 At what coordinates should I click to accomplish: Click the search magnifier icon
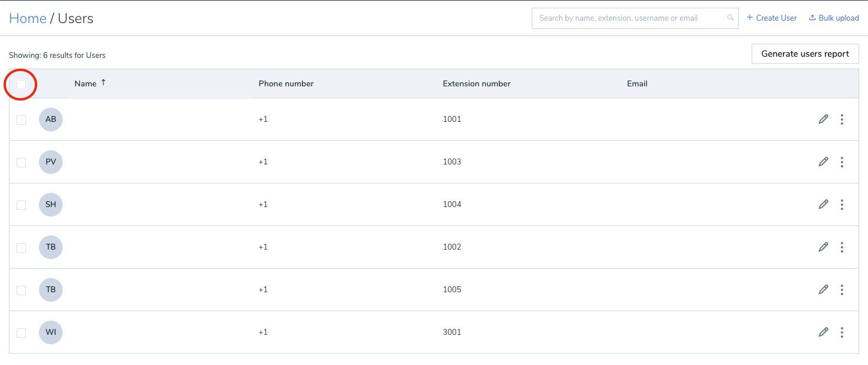(730, 18)
